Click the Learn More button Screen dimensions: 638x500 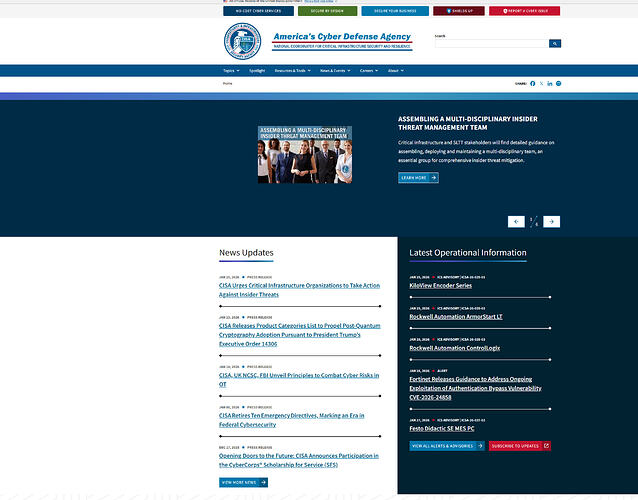pyautogui.click(x=418, y=177)
